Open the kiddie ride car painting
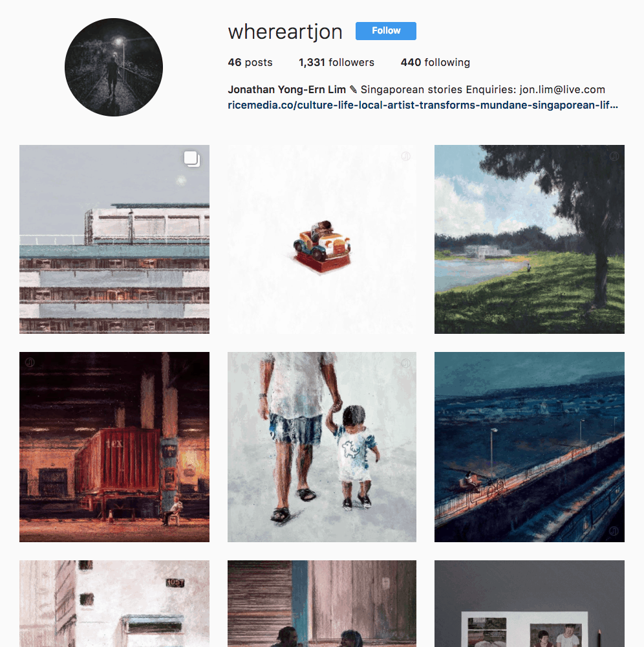 pyautogui.click(x=322, y=239)
